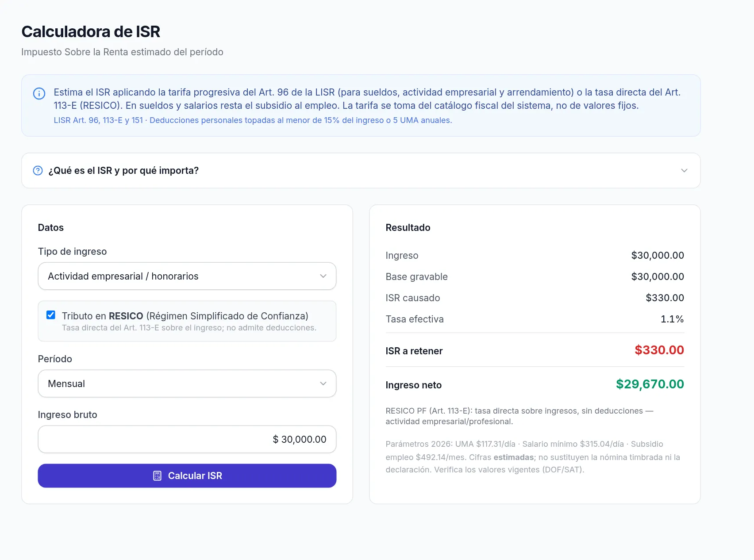This screenshot has height=560, width=754.
Task: Click the Ingreso bruto amount field
Action: (x=187, y=439)
